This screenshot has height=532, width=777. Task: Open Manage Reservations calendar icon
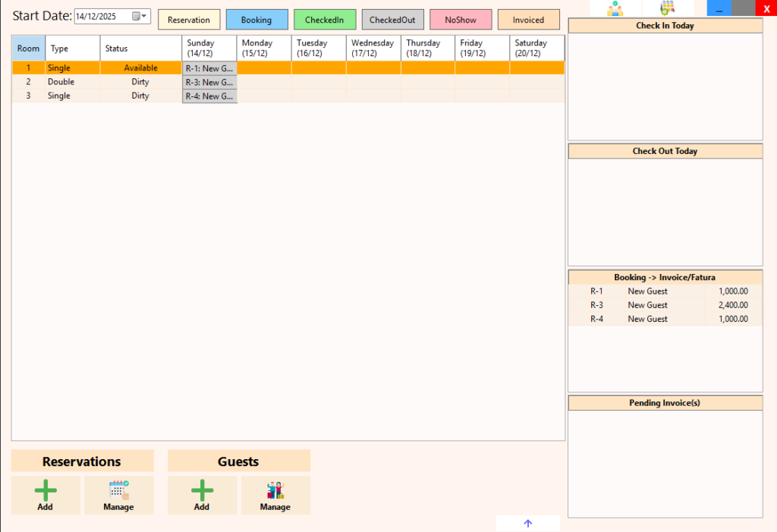click(118, 490)
